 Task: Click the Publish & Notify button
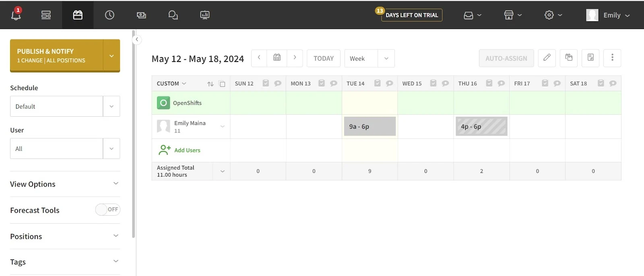(x=56, y=56)
